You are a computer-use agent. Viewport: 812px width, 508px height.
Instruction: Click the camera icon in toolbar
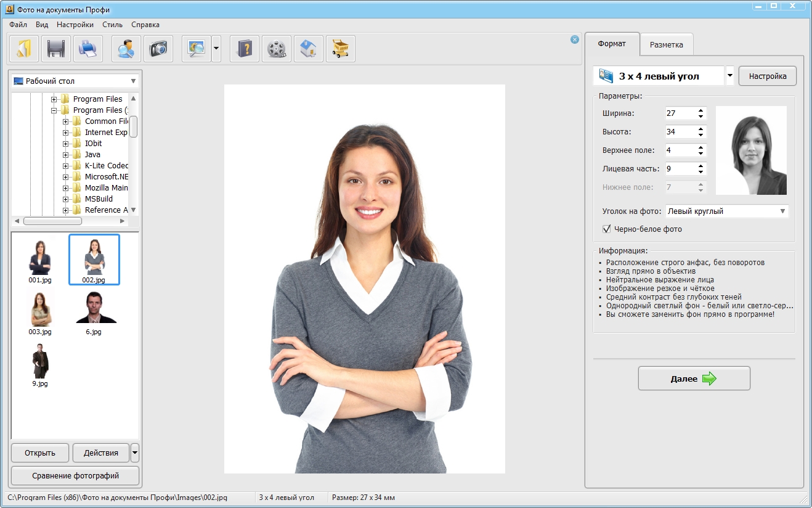(158, 49)
